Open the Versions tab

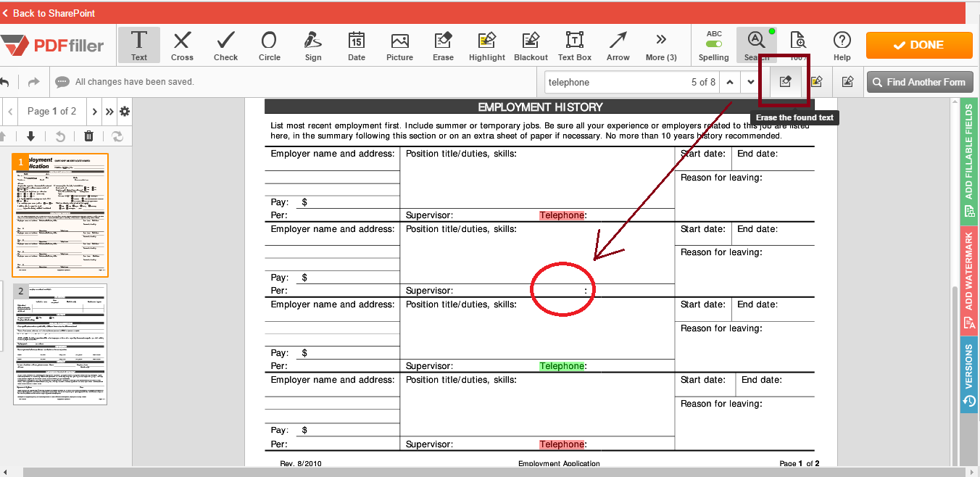coord(969,375)
